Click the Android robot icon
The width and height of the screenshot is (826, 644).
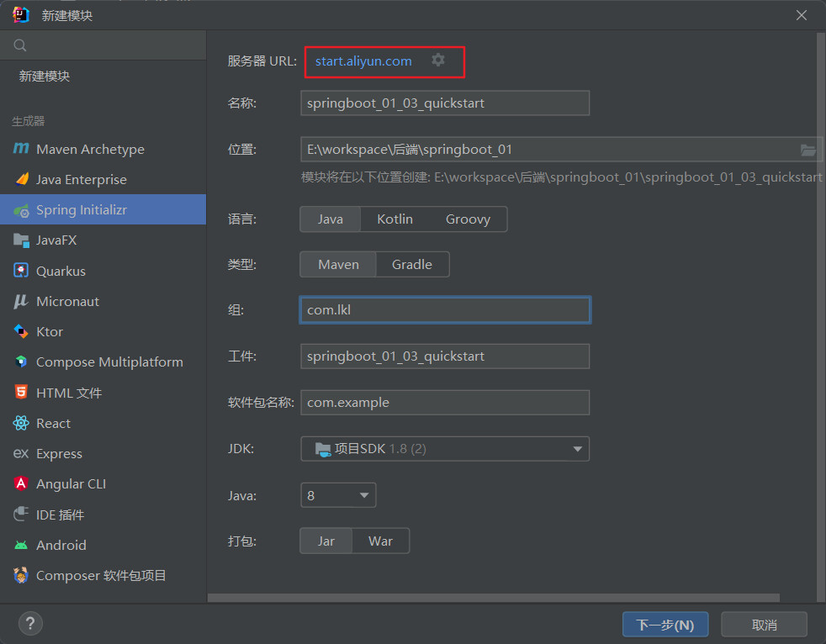click(21, 545)
